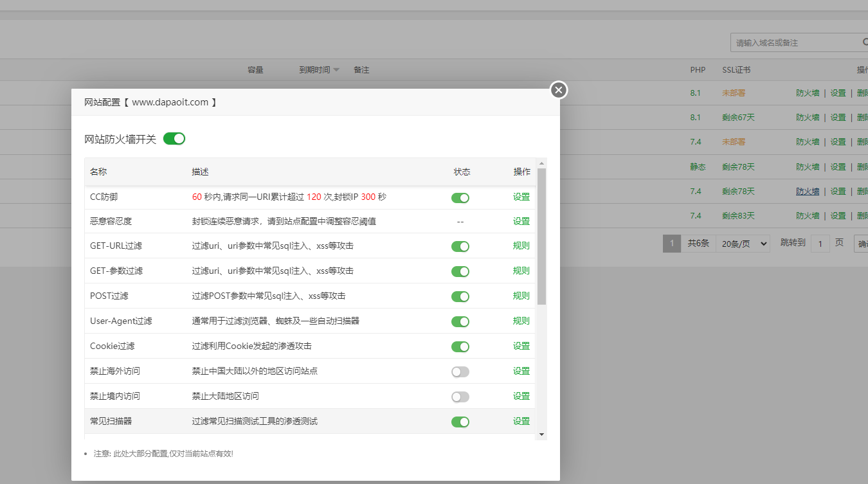Click the scrollbar up arrow in dialog

[541, 163]
